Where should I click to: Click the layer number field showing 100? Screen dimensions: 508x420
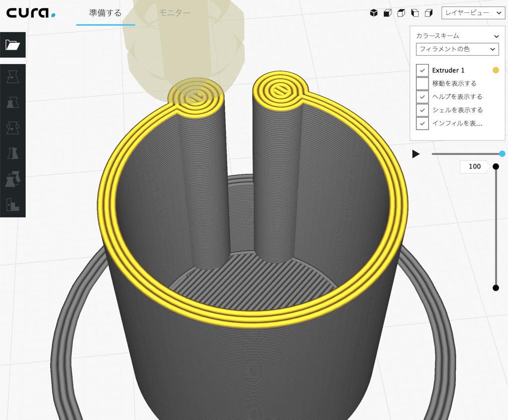tap(474, 166)
